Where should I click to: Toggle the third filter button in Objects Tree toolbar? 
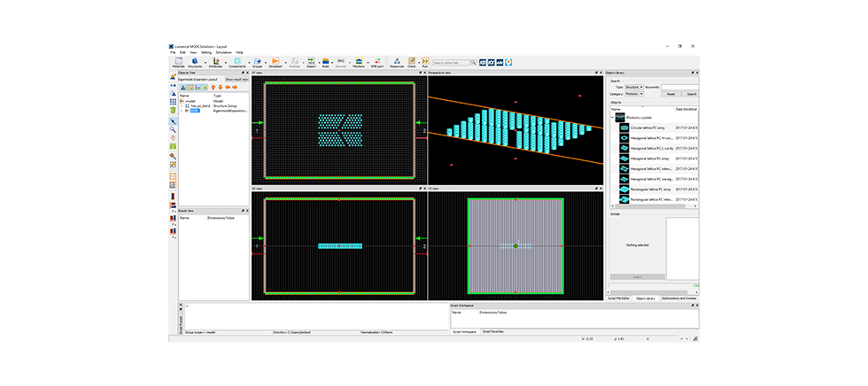[x=198, y=88]
